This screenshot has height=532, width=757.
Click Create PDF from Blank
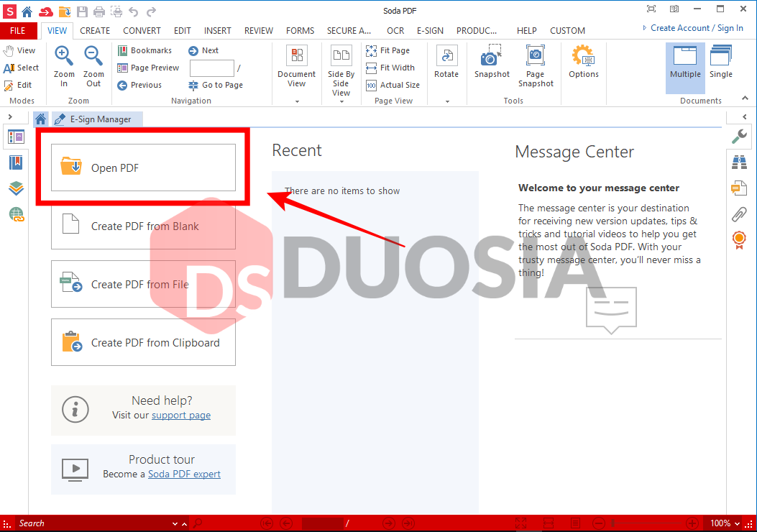tap(143, 226)
